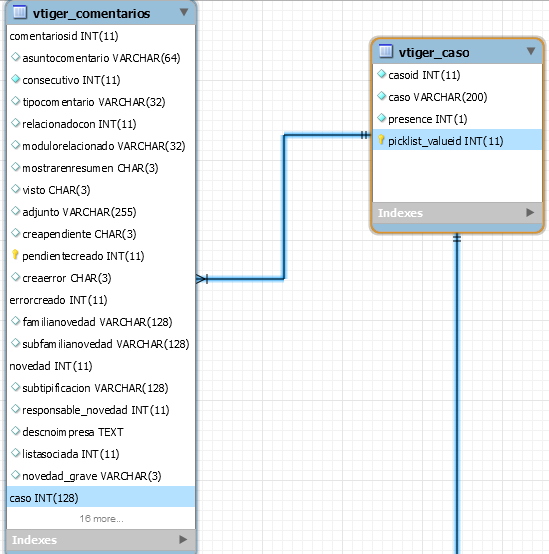Click the diamond icon next to consecutivo
The image size is (549, 554).
coord(15,79)
